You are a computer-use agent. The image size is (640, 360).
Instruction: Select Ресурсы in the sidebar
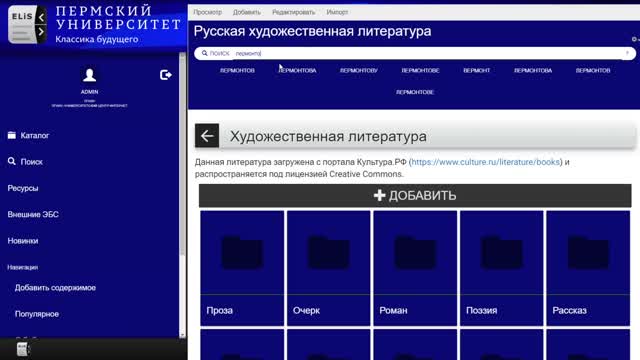(23, 188)
